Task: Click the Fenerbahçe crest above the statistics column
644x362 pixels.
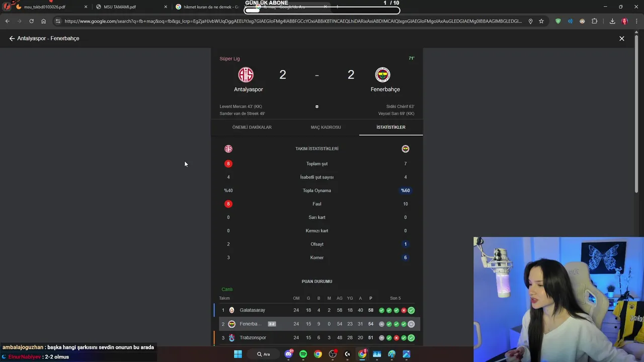Action: click(406, 149)
